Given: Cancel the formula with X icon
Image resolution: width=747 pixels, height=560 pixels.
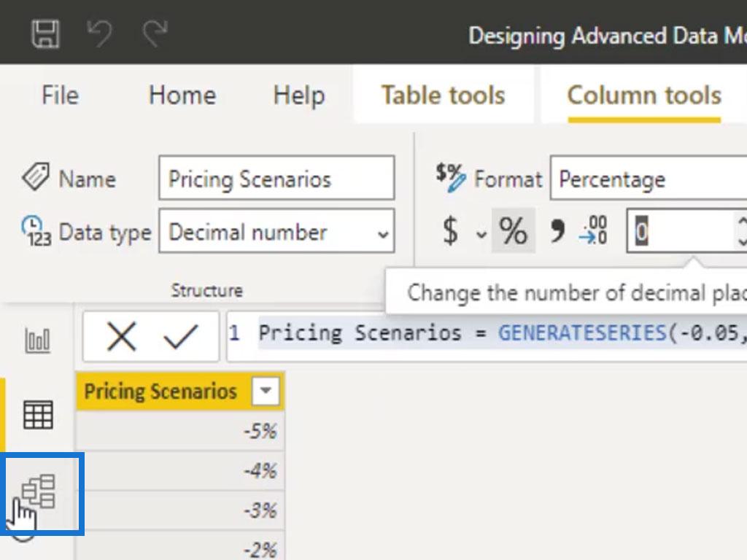Looking at the screenshot, I should (x=121, y=336).
